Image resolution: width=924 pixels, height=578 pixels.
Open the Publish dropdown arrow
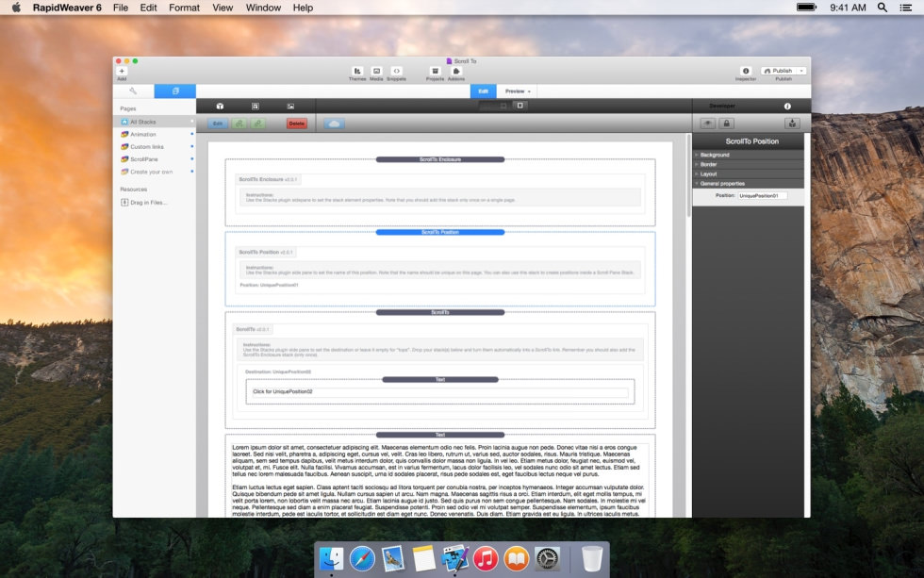pos(801,71)
